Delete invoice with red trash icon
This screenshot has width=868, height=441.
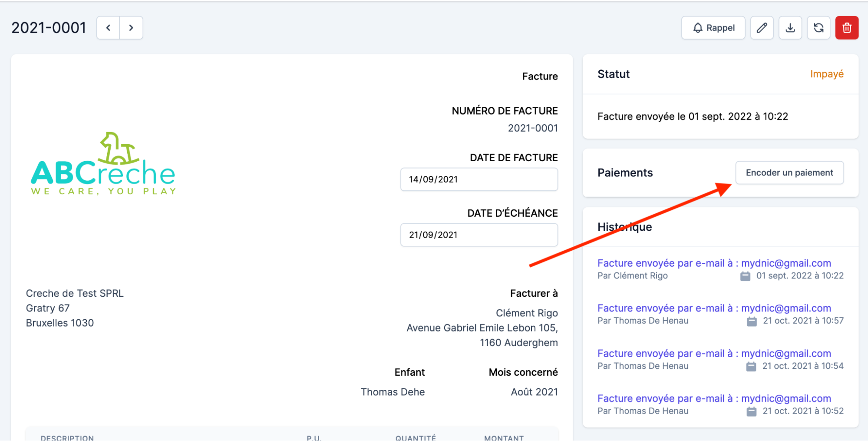847,28
